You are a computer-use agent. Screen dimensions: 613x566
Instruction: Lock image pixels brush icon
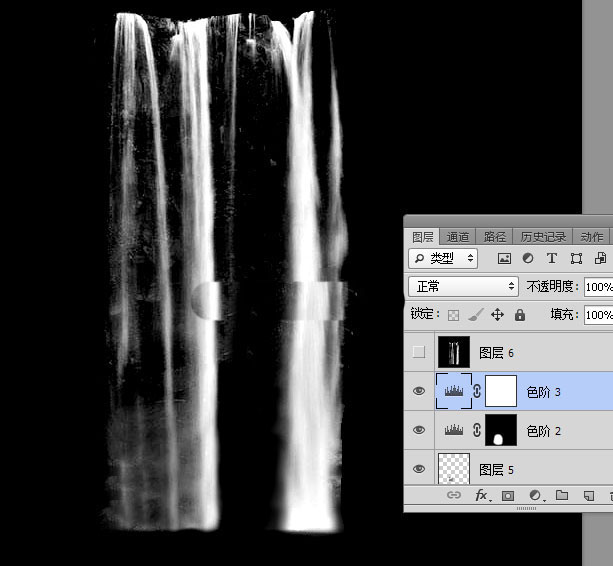click(476, 315)
